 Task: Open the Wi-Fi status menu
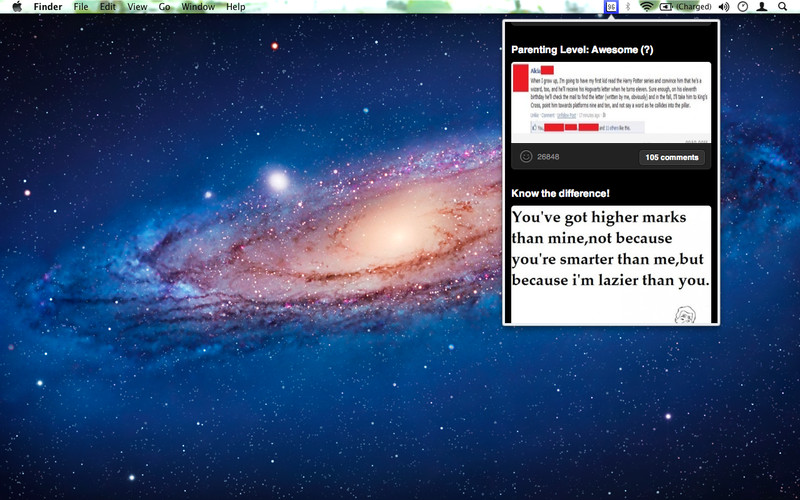(647, 7)
